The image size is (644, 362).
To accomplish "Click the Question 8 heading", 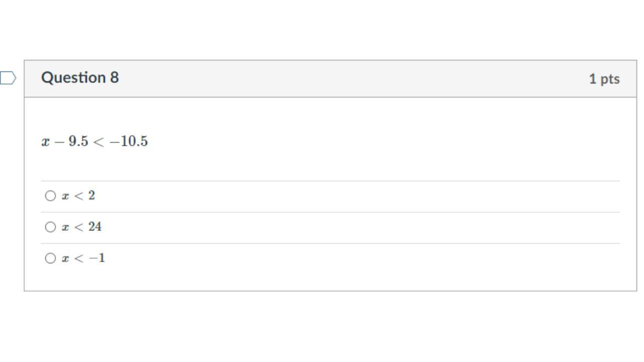I will (x=80, y=77).
